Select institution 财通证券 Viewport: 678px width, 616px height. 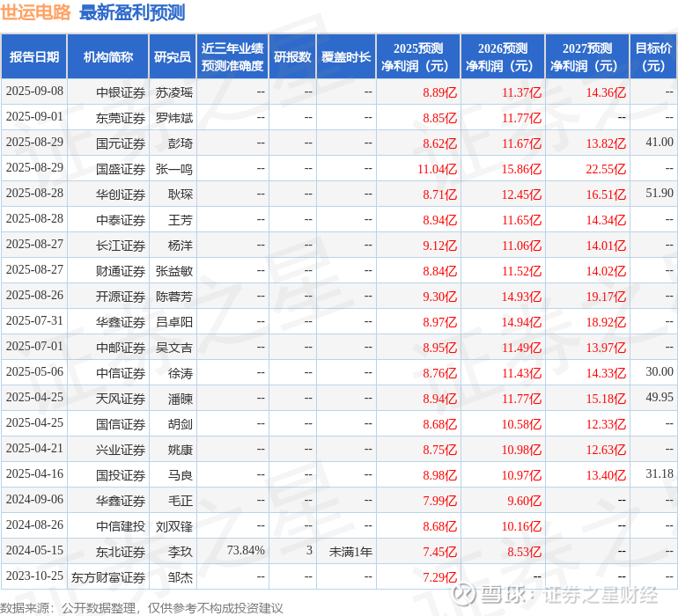coord(121,271)
